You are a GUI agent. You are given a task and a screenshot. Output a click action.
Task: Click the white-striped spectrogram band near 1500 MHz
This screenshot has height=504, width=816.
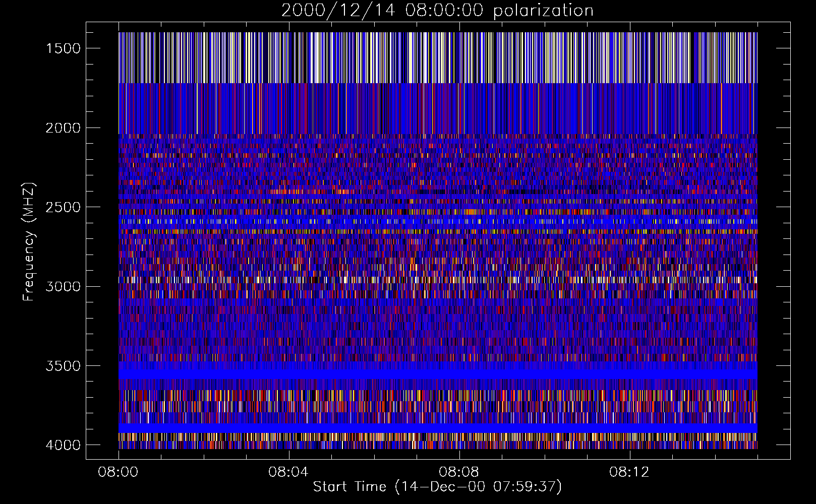click(438, 57)
